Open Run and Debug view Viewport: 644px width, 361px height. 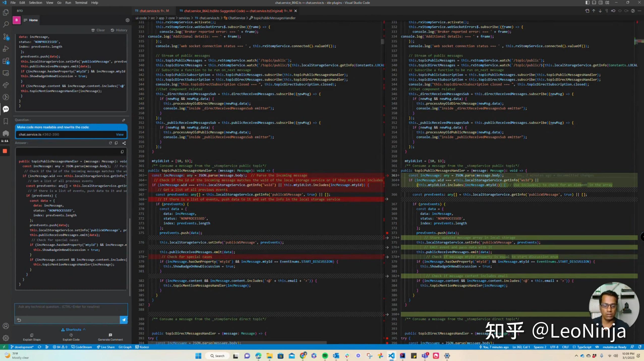pyautogui.click(x=6, y=49)
